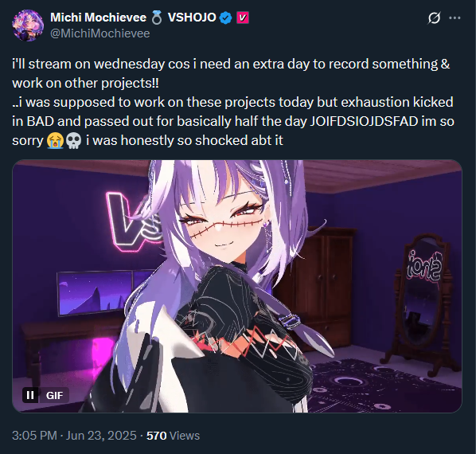
Task: Open Michi Mochievee's profile avatar
Action: click(28, 25)
